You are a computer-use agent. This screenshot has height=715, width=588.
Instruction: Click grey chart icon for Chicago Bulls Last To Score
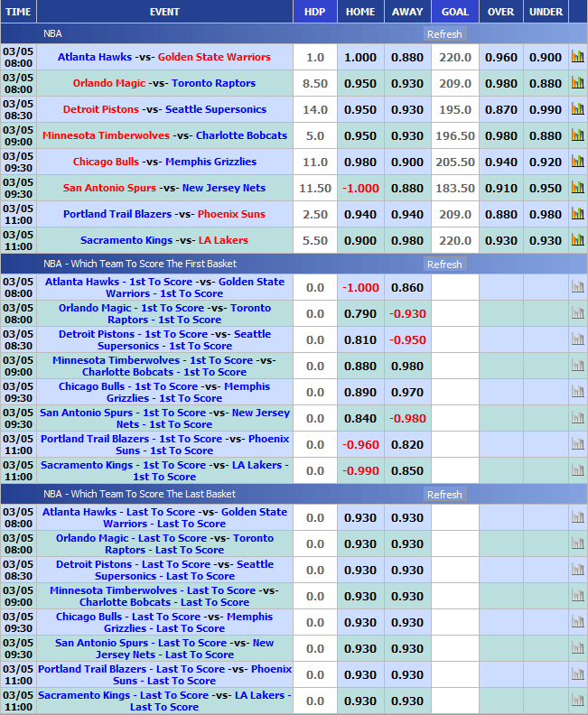tap(577, 622)
